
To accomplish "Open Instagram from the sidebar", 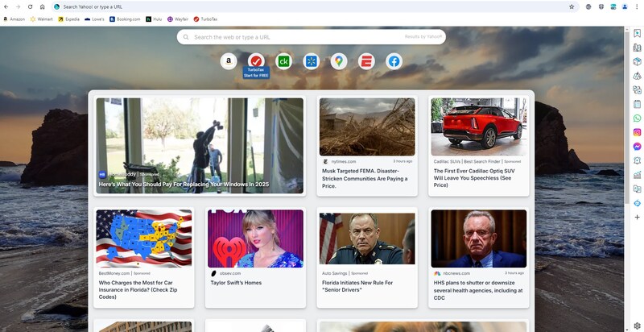I will click(x=637, y=132).
